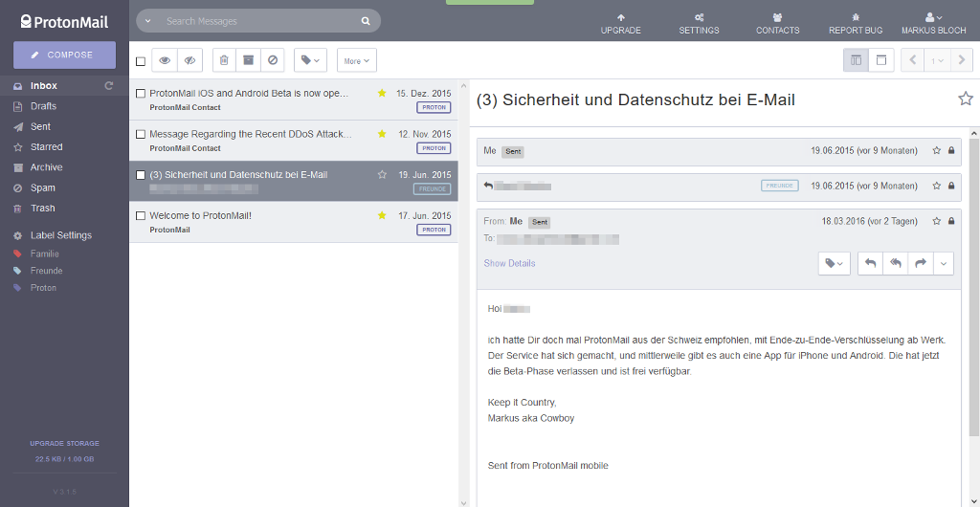Move to trash via toolbar trash icon

point(224,60)
